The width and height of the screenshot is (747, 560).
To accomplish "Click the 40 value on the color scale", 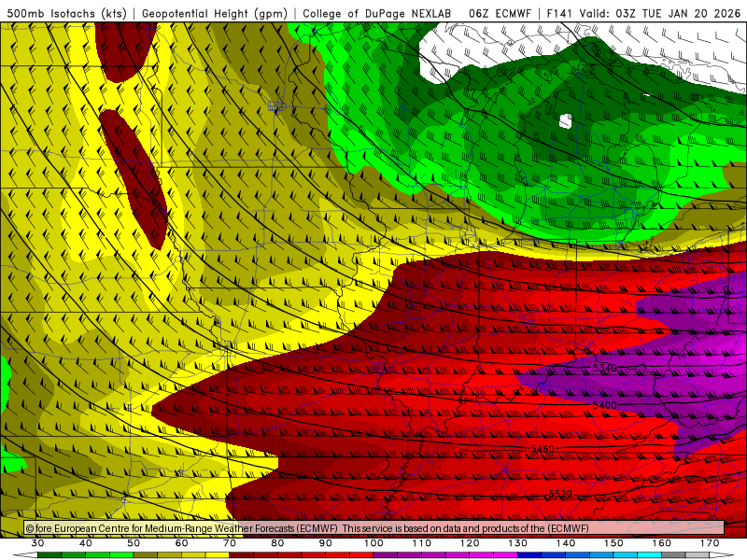I will pyautogui.click(x=86, y=543).
